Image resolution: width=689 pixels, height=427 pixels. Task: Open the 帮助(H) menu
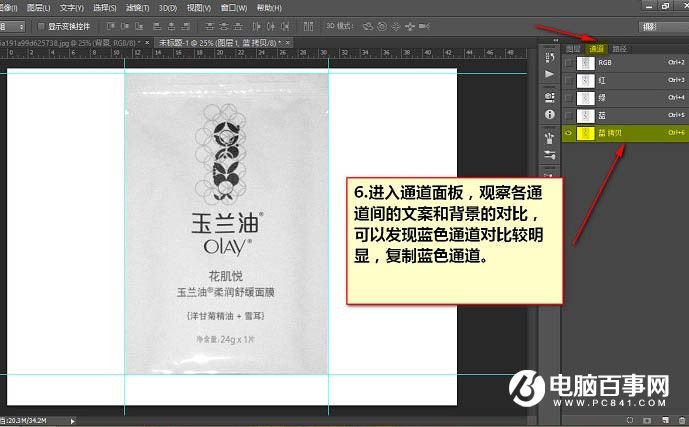coord(269,8)
